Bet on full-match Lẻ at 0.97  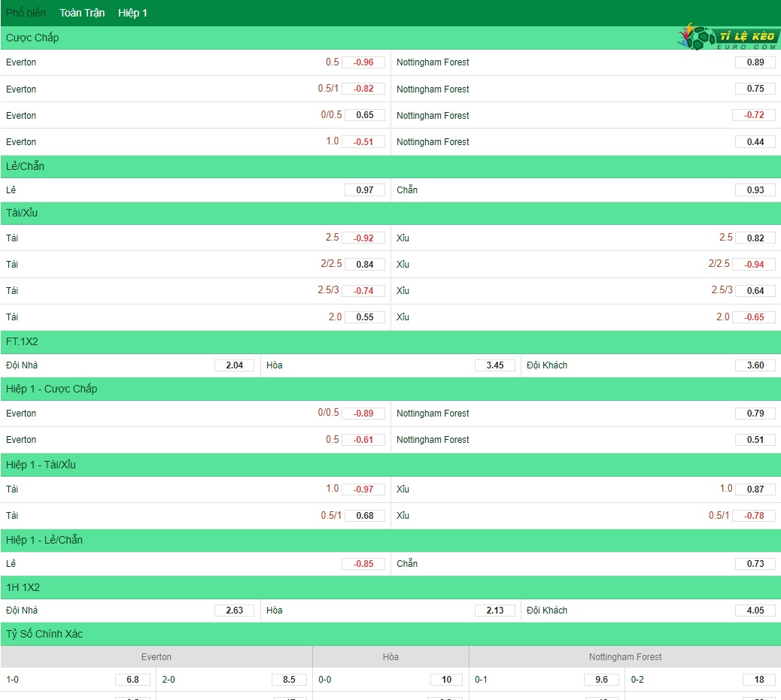point(365,189)
